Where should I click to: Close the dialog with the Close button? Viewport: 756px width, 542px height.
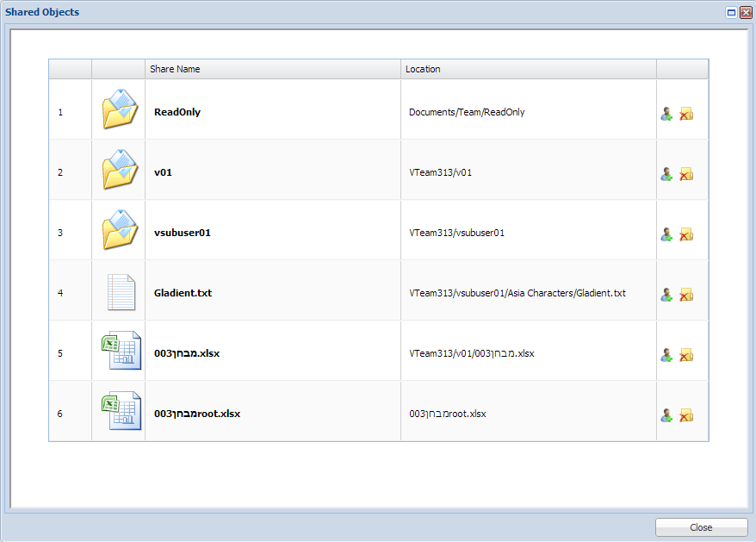[x=701, y=527]
